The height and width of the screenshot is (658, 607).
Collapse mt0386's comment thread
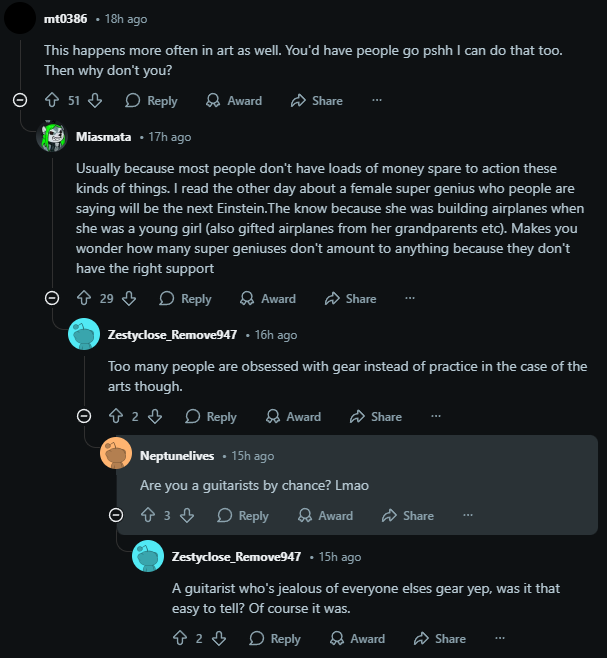[20, 100]
